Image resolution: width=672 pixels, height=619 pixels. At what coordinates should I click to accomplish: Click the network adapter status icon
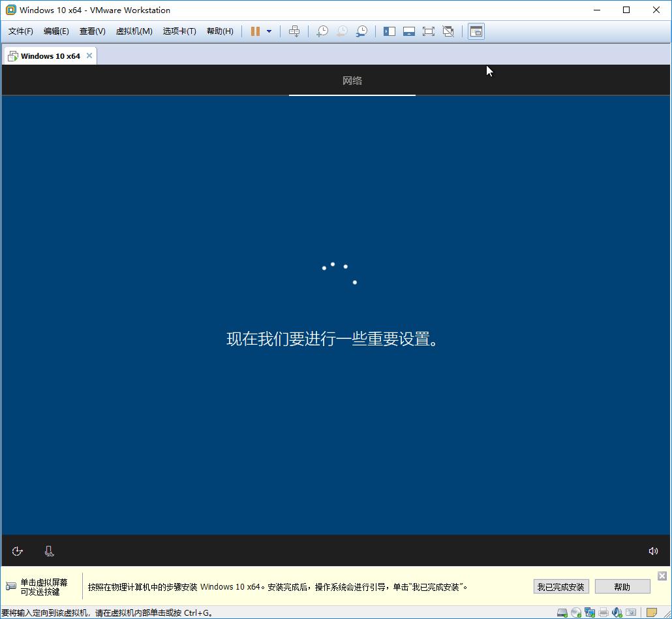point(589,612)
